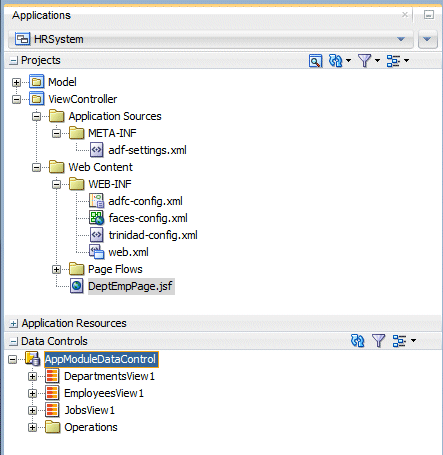Collapse the ViewController project node
The image size is (443, 455).
16,99
